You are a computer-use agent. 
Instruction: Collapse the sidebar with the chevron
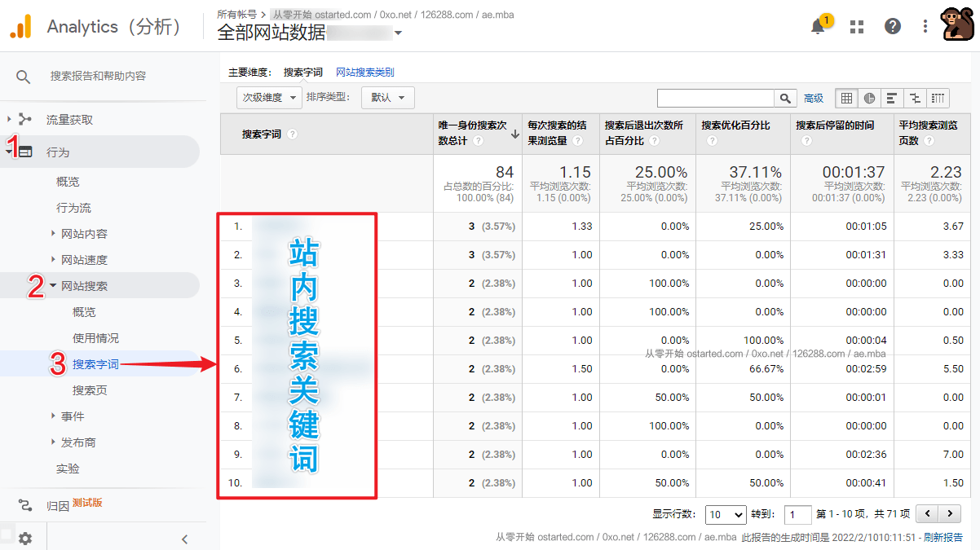(x=184, y=539)
